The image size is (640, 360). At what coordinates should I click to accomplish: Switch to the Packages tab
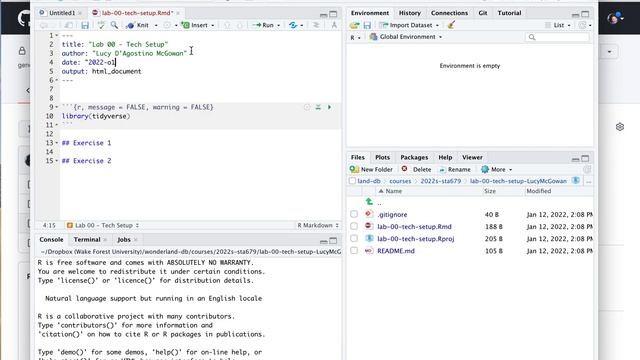(414, 158)
